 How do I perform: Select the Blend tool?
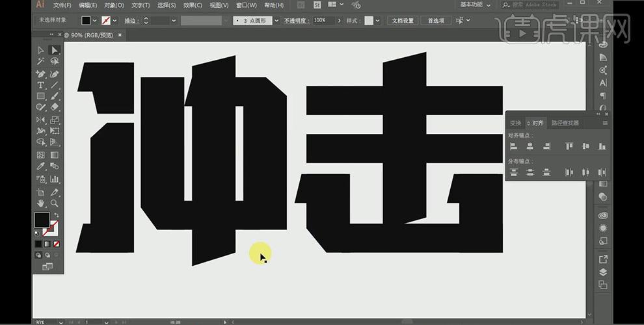click(54, 166)
